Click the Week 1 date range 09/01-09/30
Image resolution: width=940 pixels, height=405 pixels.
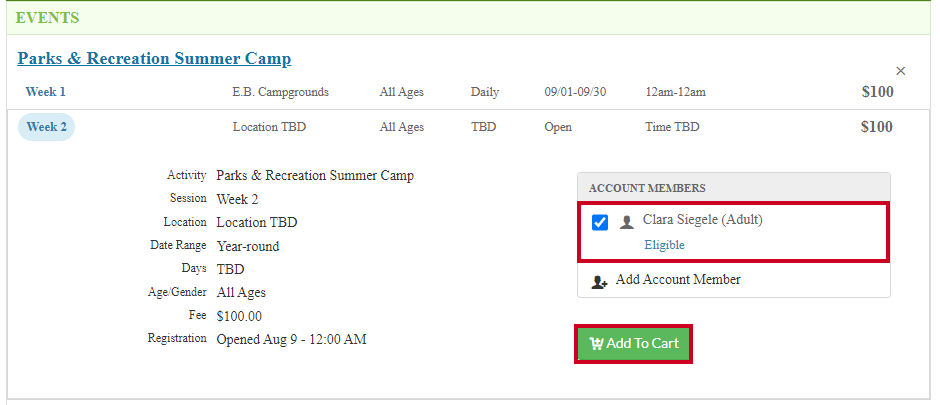[575, 92]
